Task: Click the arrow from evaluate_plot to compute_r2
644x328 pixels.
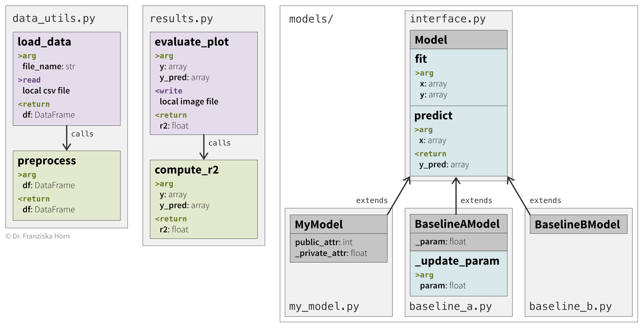Action: [204, 147]
